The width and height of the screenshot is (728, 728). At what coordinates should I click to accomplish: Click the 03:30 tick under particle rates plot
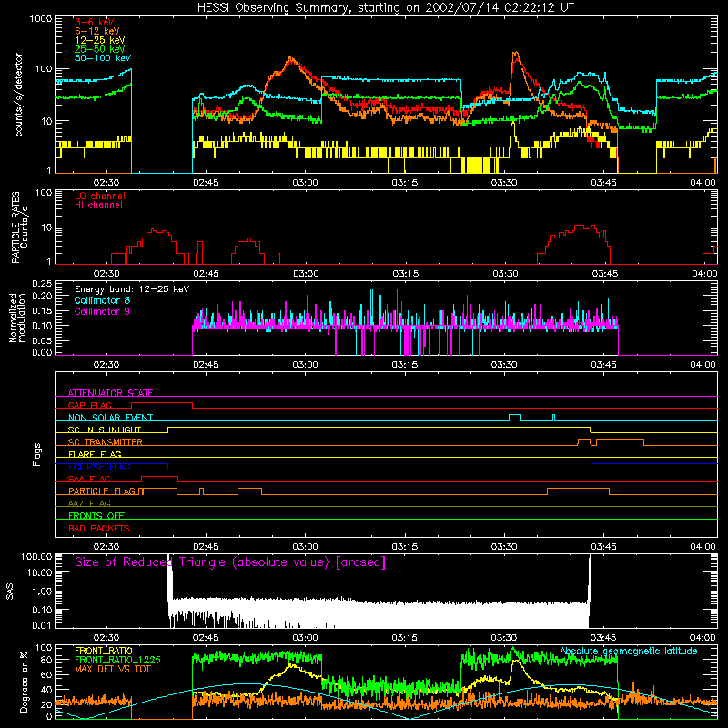pyautogui.click(x=505, y=274)
